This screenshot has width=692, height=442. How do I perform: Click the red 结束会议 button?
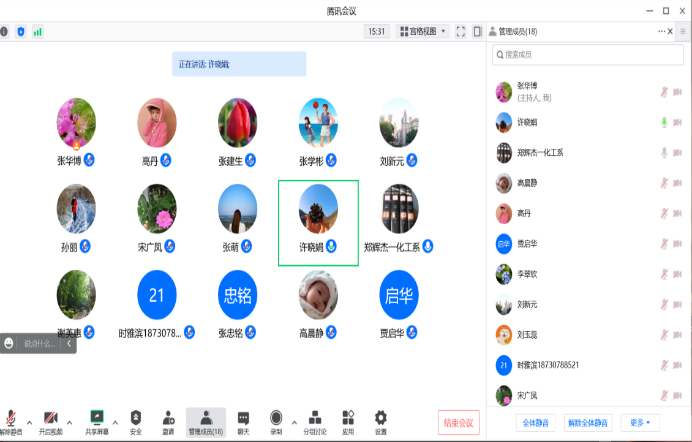(459, 422)
